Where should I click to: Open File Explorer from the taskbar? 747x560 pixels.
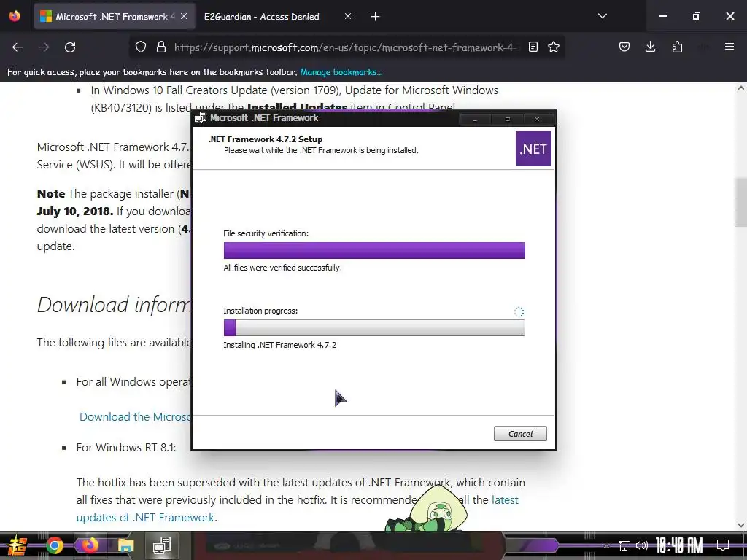point(125,545)
